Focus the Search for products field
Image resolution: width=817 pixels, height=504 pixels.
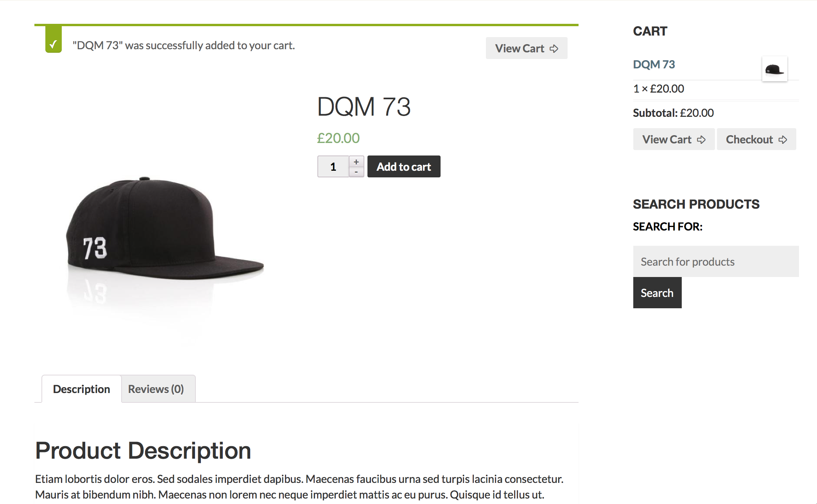pos(716,261)
